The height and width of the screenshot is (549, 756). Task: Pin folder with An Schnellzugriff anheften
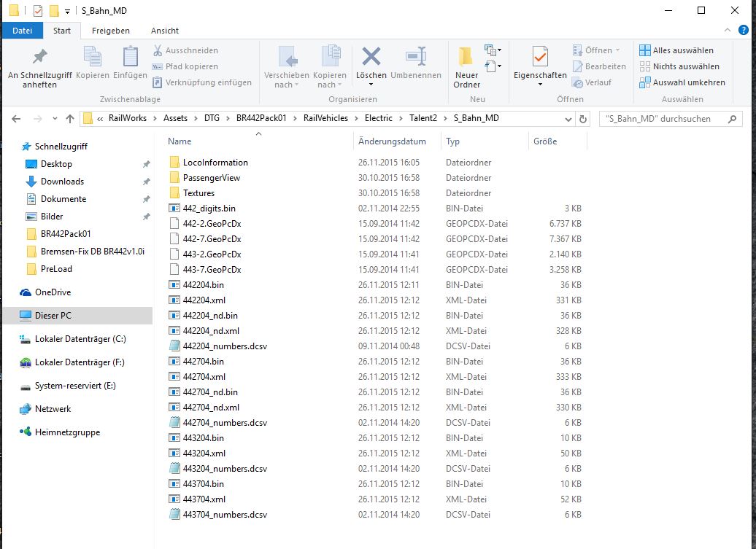point(39,66)
